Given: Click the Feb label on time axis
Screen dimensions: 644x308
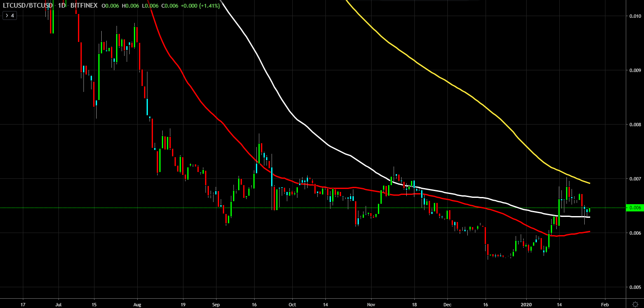Looking at the screenshot, I should point(605,304).
